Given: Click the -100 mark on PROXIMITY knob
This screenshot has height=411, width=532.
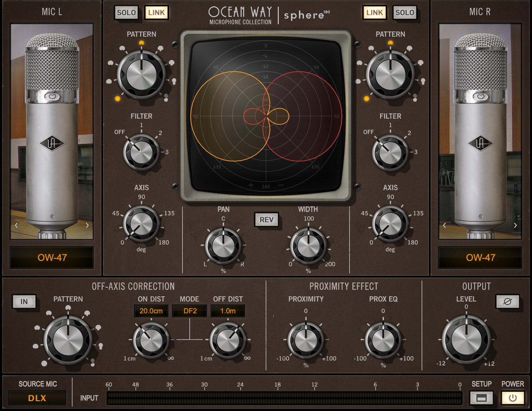Looking at the screenshot, I should tap(283, 359).
